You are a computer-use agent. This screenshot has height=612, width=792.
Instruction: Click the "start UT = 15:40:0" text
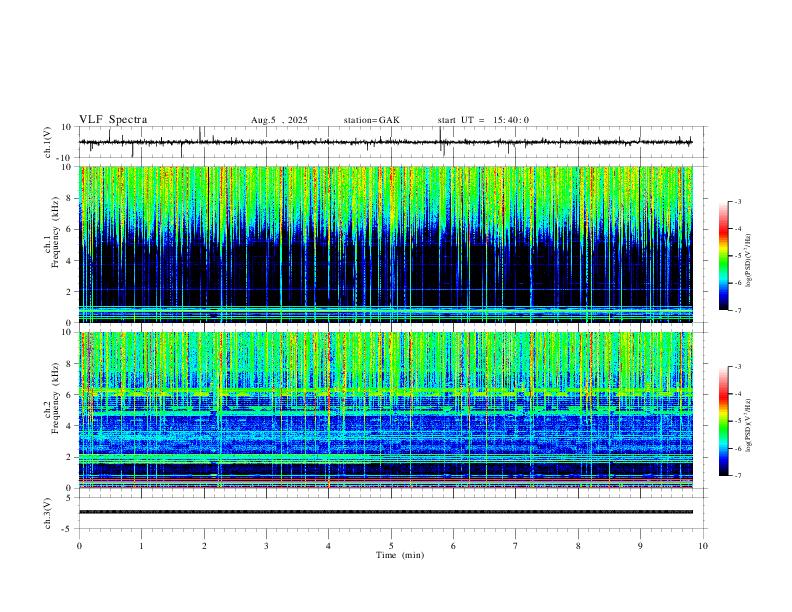[x=483, y=120]
